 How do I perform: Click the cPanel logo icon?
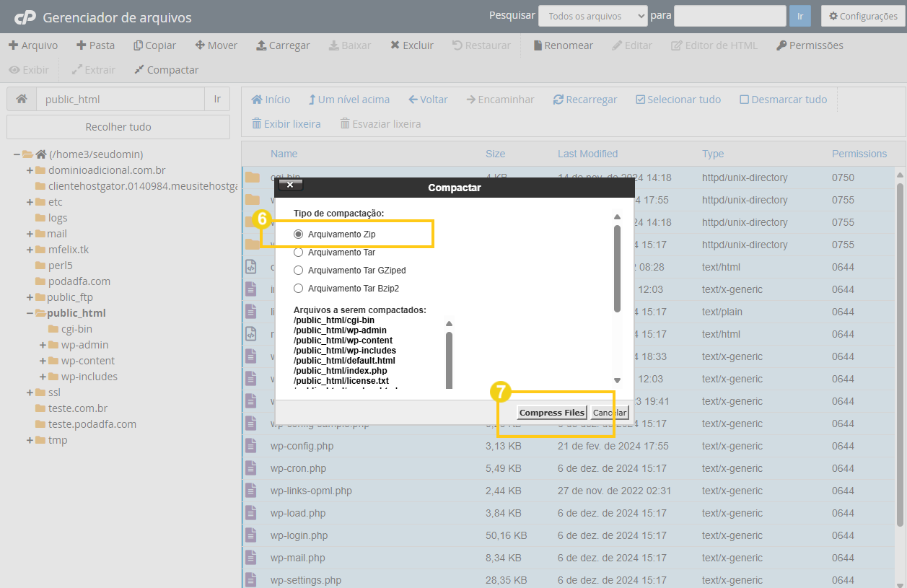[25, 17]
